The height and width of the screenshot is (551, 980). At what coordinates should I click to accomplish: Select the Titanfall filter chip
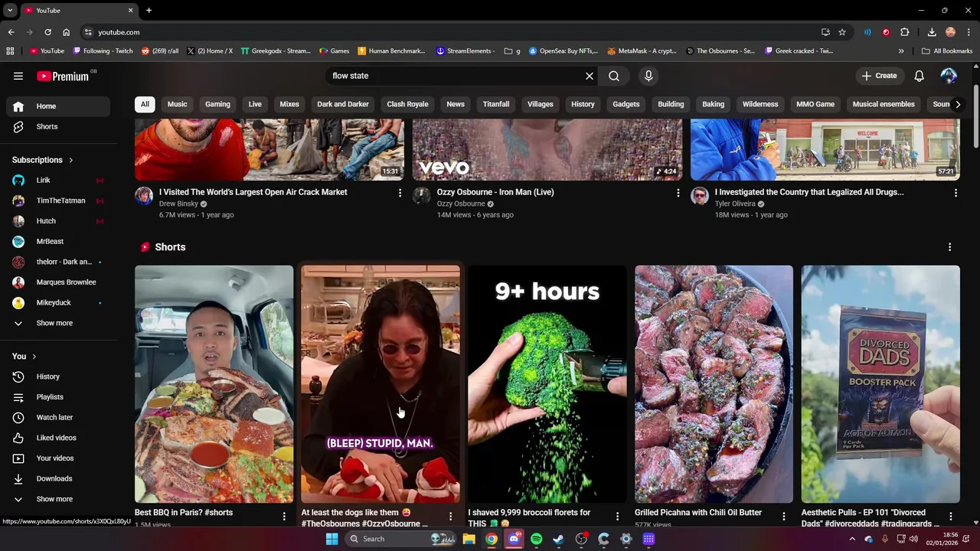[x=496, y=104]
